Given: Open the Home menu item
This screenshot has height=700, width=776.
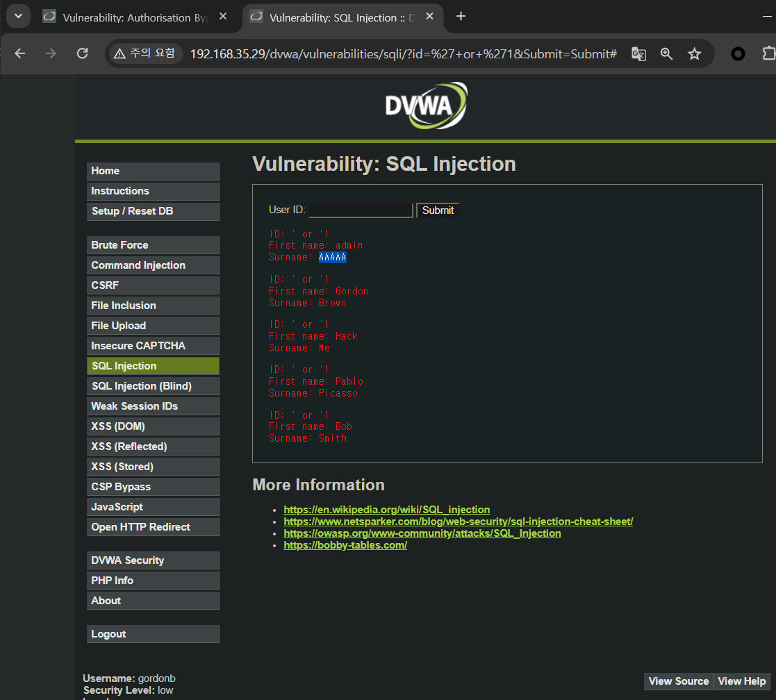Looking at the screenshot, I should tap(153, 171).
